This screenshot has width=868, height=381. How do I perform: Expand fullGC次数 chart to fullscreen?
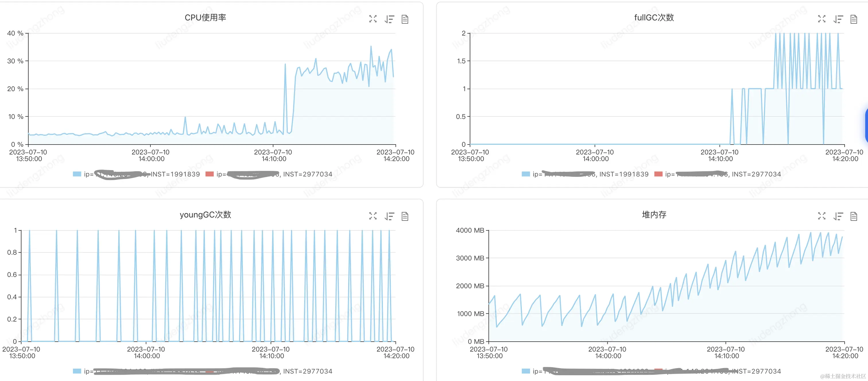[821, 19]
